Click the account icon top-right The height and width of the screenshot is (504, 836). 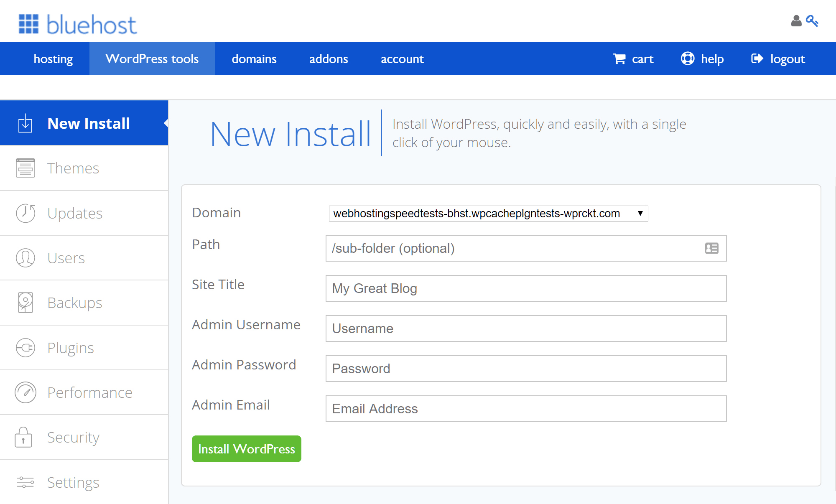click(x=796, y=20)
